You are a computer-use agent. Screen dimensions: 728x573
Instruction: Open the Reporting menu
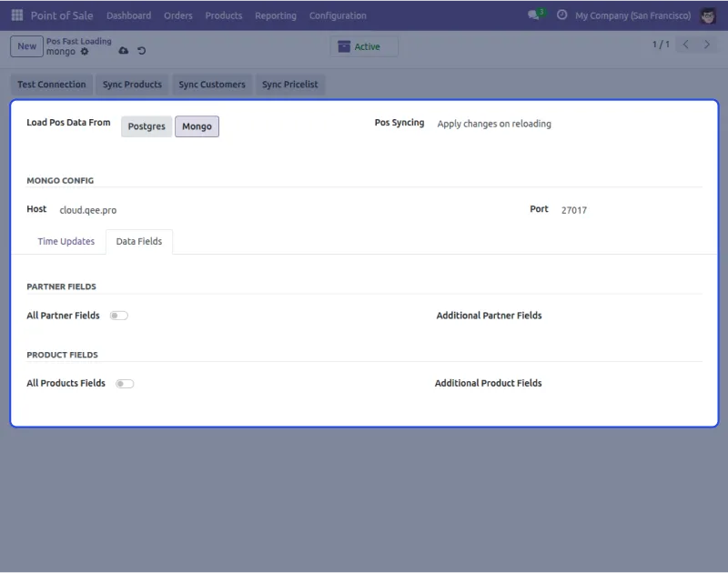pos(276,15)
